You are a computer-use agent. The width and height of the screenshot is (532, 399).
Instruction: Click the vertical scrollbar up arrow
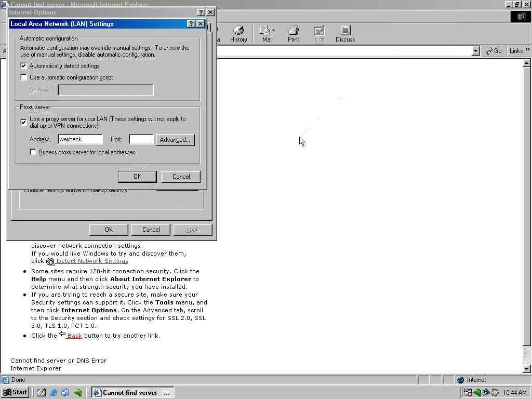(x=526, y=63)
